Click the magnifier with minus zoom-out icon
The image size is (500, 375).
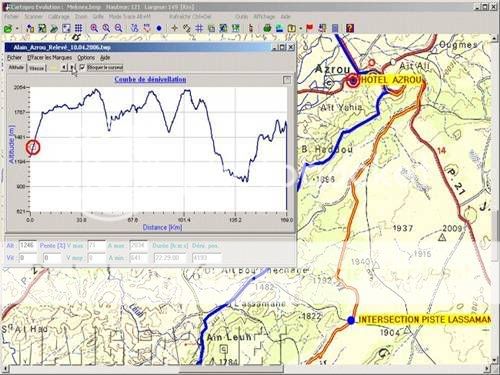point(118,28)
